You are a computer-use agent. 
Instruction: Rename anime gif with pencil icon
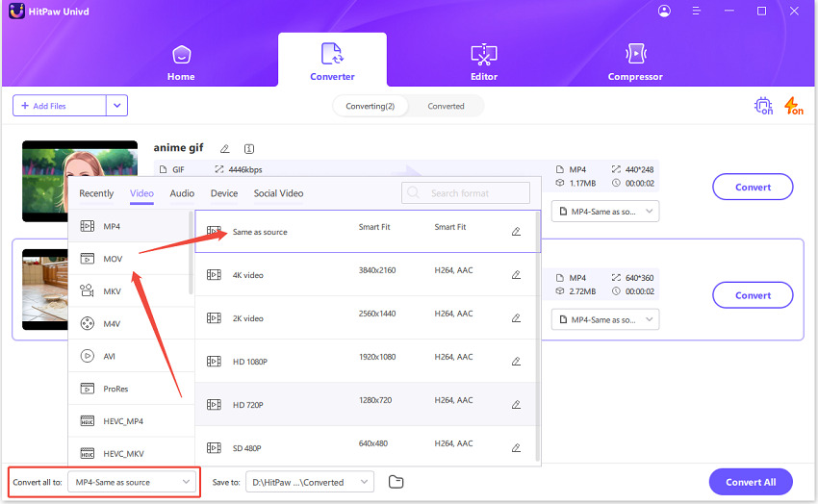[x=225, y=149]
